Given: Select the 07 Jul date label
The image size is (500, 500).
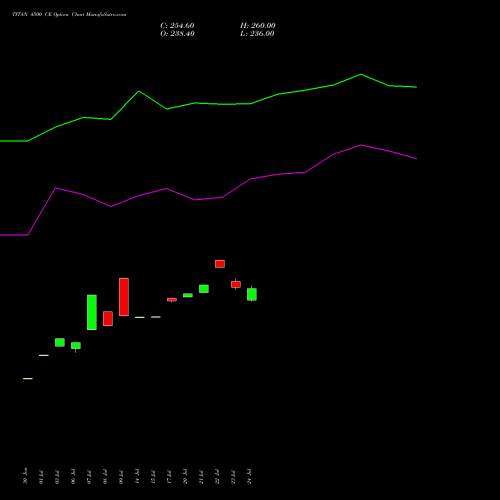Looking at the screenshot, I should point(89,477).
